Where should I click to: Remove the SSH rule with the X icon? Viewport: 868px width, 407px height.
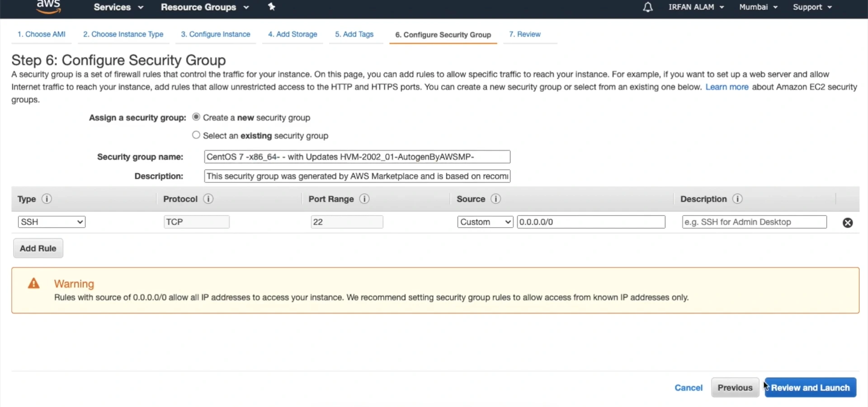pyautogui.click(x=848, y=222)
